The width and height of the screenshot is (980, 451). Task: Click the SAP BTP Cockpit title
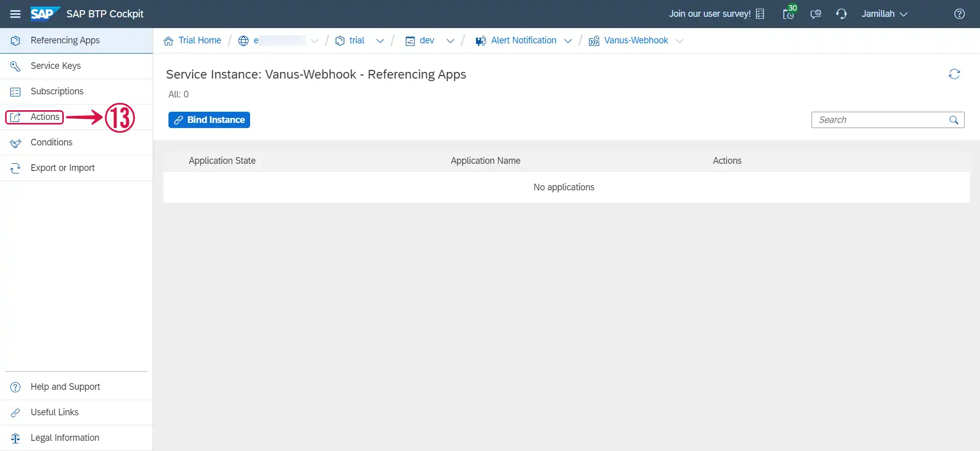[105, 14]
